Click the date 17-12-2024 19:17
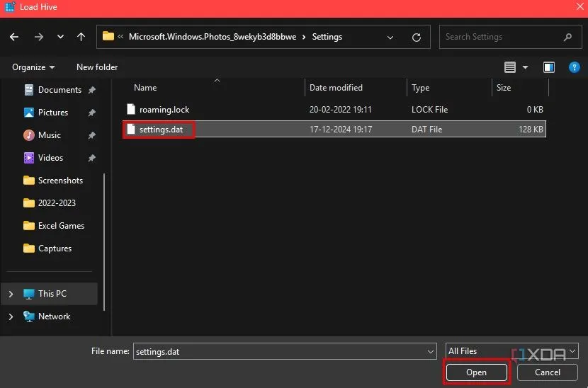The width and height of the screenshot is (588, 388). pos(341,130)
